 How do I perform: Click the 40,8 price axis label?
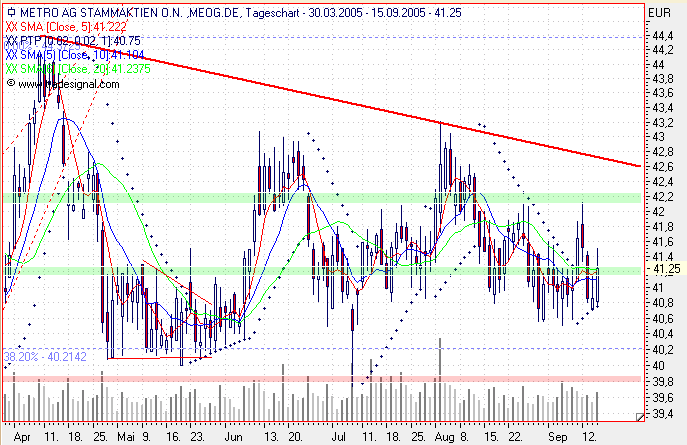point(663,303)
